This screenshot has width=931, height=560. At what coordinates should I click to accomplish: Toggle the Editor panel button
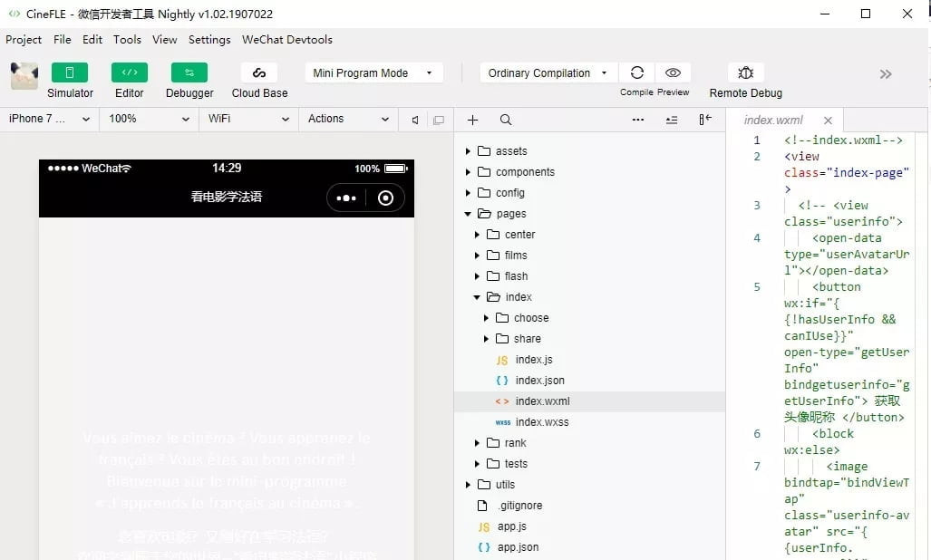point(130,73)
